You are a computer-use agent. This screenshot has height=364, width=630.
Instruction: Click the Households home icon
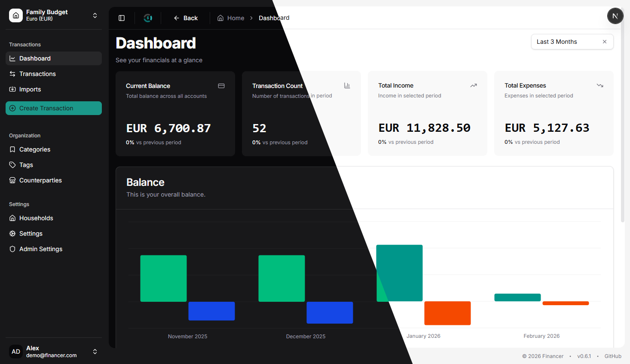12,218
